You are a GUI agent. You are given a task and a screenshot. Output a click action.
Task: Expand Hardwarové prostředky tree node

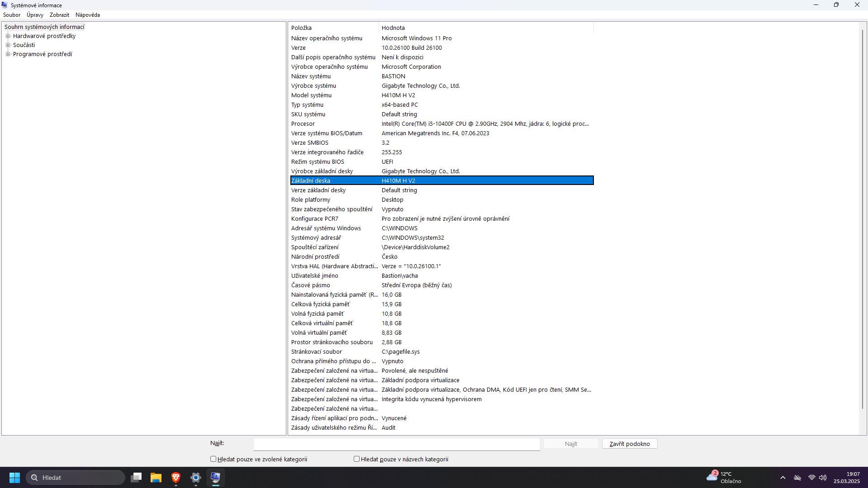[x=8, y=36]
